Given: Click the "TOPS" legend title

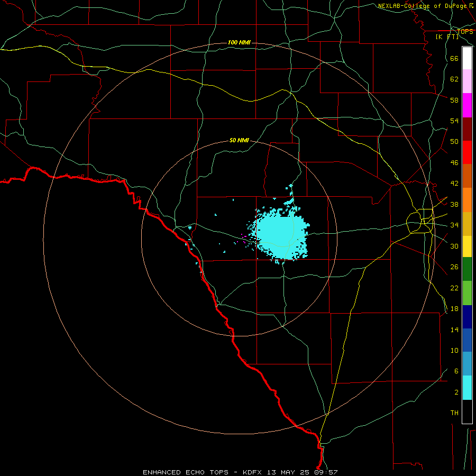Looking at the screenshot, I should coord(465,32).
